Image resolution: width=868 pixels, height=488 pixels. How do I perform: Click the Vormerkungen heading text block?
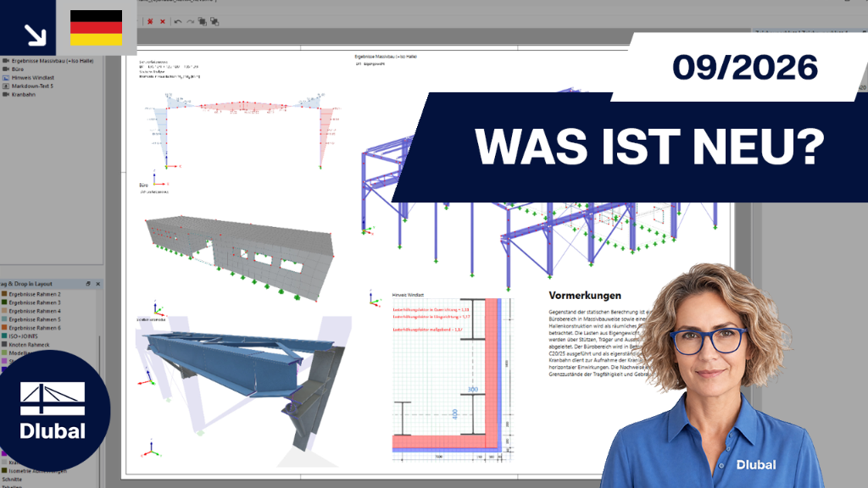(585, 296)
